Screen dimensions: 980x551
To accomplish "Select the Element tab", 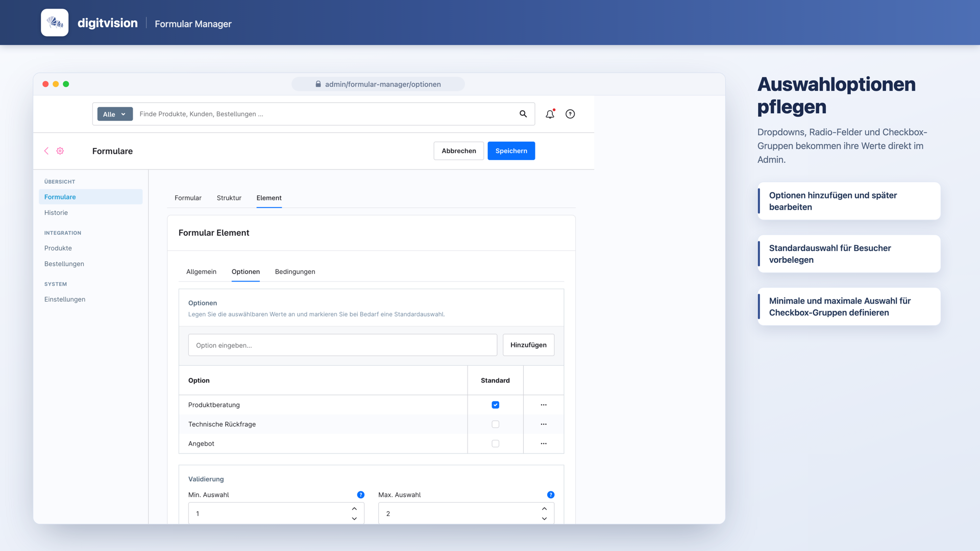I will click(269, 198).
